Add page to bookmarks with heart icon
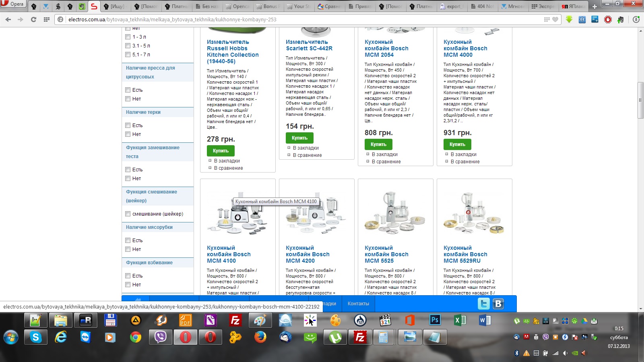Image resolution: width=644 pixels, height=362 pixels. 555,19
